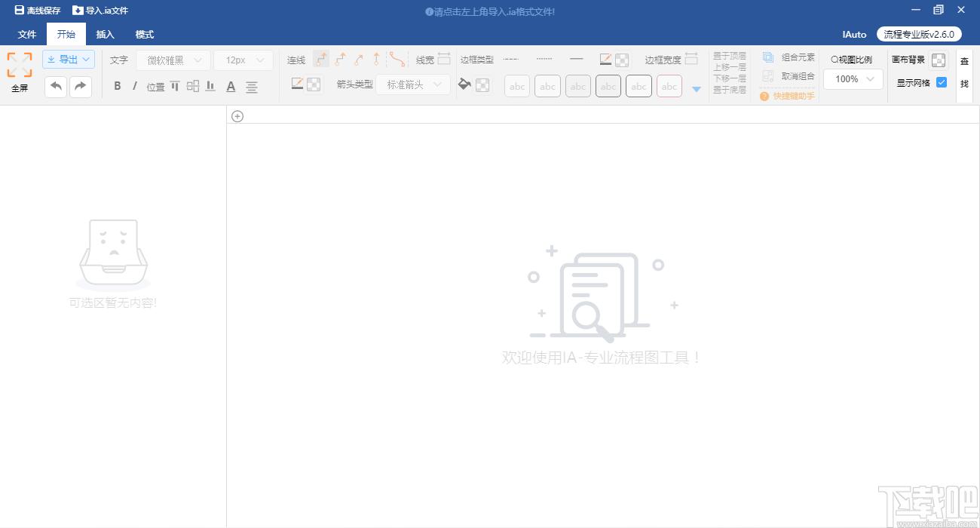Click the orange 全屏 fullscreen icon
The width and height of the screenshot is (980, 528).
point(20,65)
